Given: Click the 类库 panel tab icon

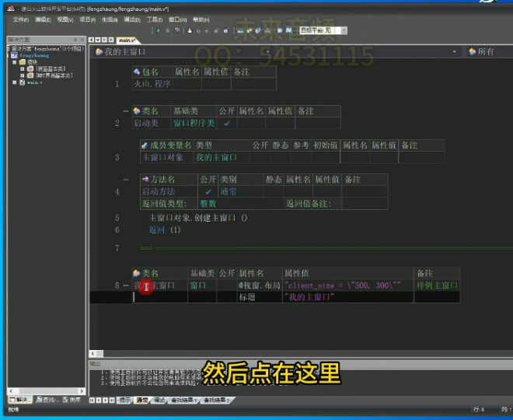Looking at the screenshot, I should [65, 400].
